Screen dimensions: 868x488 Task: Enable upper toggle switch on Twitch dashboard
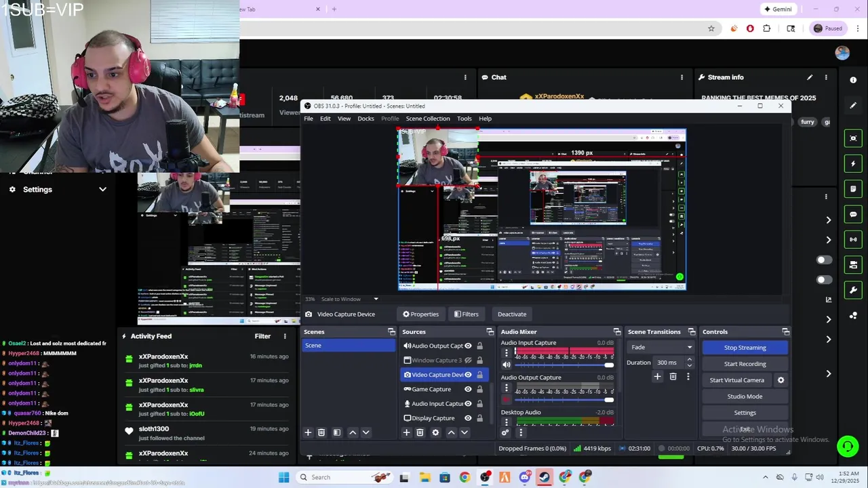[x=824, y=260]
